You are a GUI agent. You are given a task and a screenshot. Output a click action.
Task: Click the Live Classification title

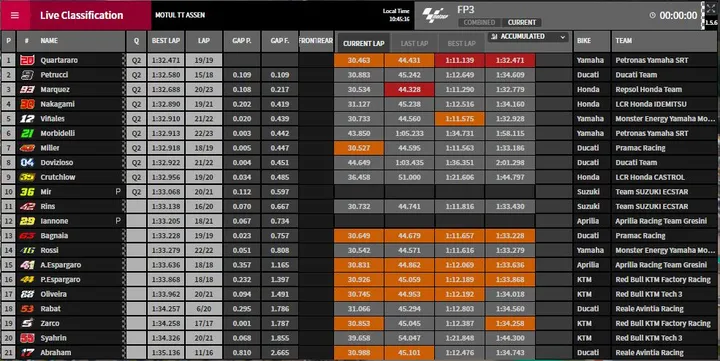pos(82,15)
